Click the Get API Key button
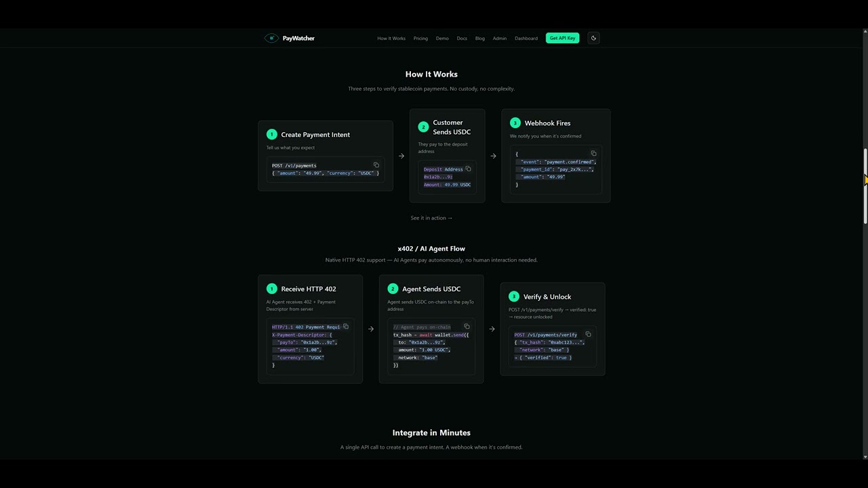The image size is (868, 488). pyautogui.click(x=563, y=38)
